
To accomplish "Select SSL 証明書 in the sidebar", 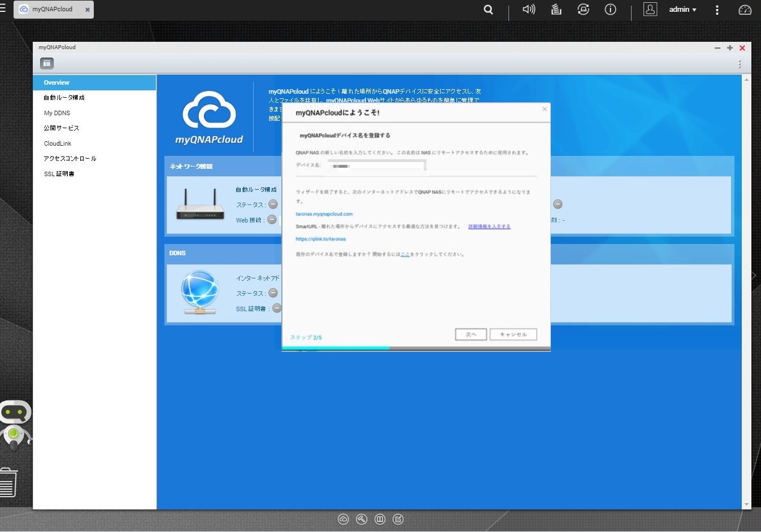I will click(94, 174).
